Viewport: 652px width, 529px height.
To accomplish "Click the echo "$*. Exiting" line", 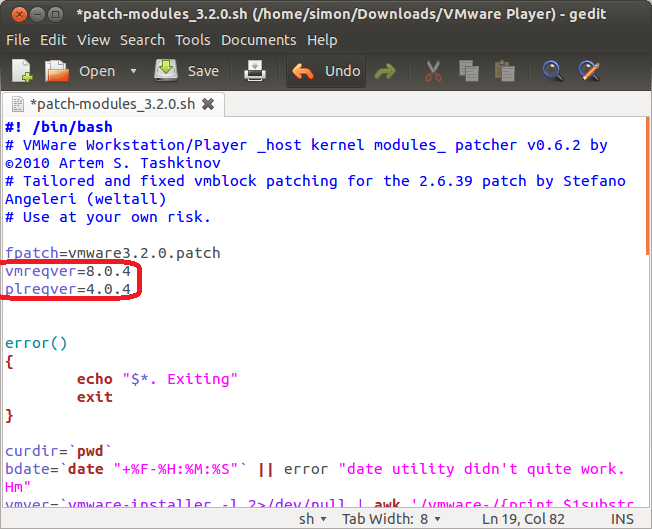I will click(157, 379).
